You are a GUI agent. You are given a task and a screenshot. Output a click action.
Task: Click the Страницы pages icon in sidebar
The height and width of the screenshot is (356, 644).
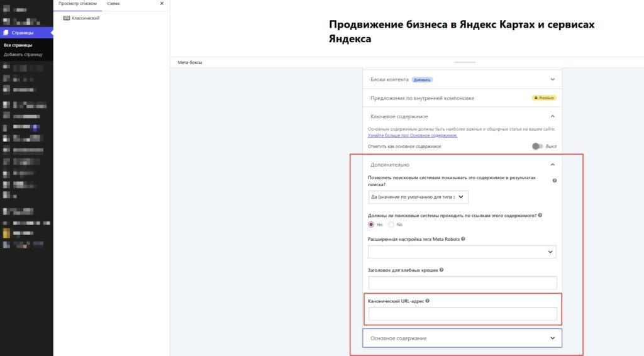tap(6, 33)
